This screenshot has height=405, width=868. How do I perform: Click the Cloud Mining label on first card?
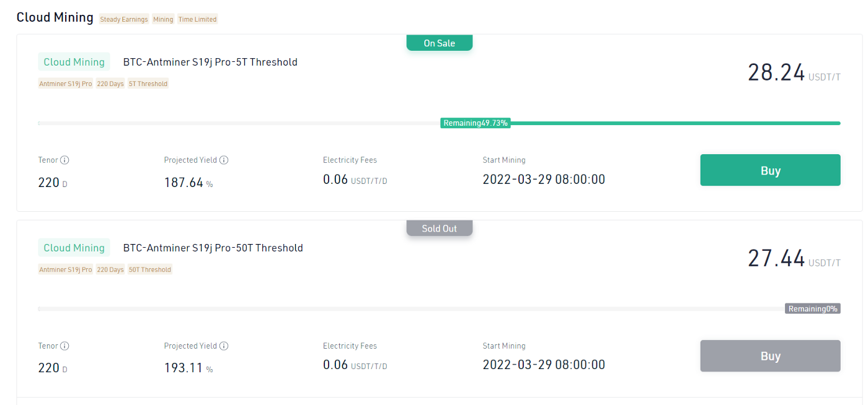(74, 62)
